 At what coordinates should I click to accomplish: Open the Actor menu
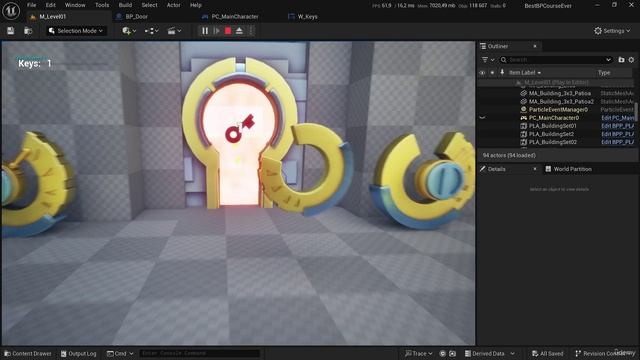tap(173, 5)
